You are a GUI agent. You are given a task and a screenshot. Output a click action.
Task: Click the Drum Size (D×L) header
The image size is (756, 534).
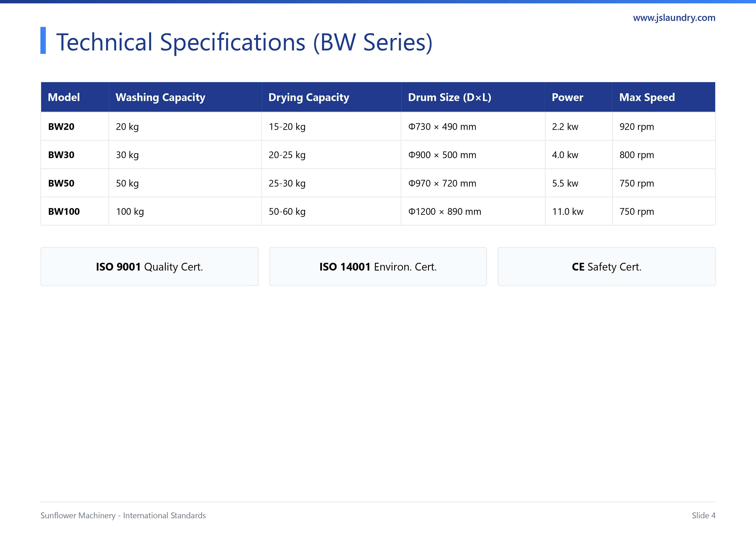coord(473,97)
